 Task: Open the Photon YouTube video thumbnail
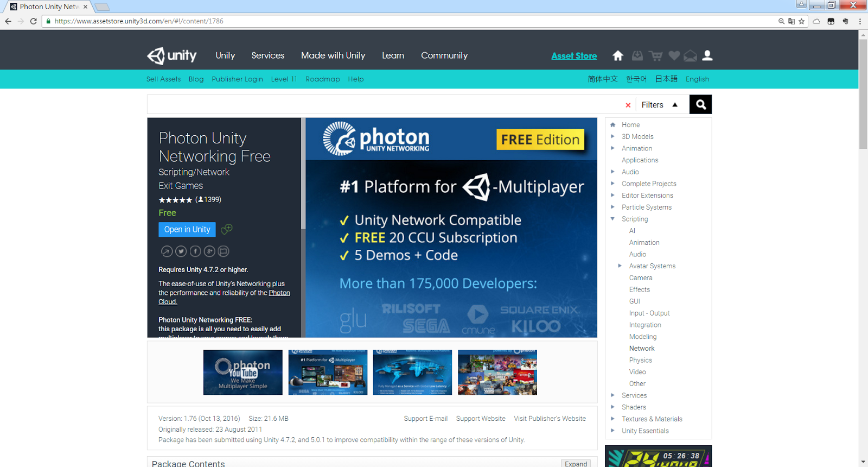coord(242,372)
